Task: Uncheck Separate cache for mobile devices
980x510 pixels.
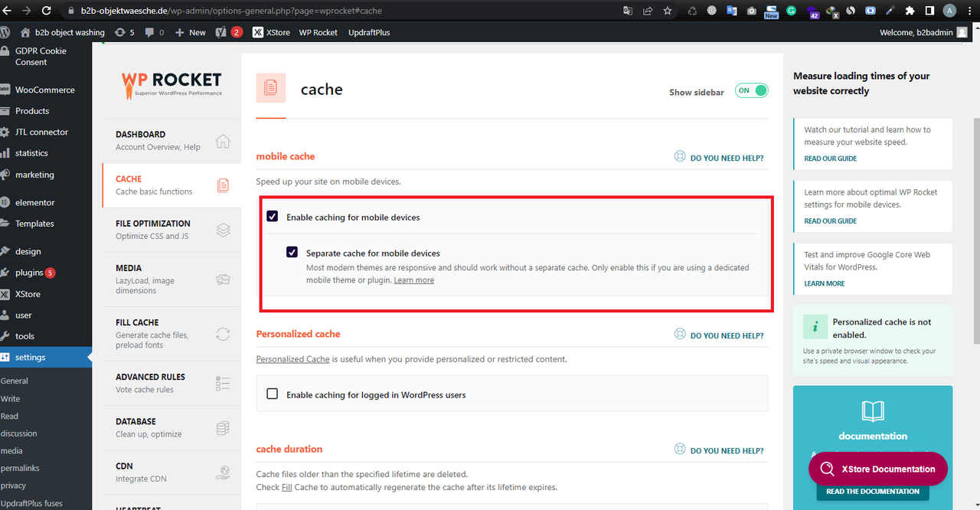Action: 292,252
